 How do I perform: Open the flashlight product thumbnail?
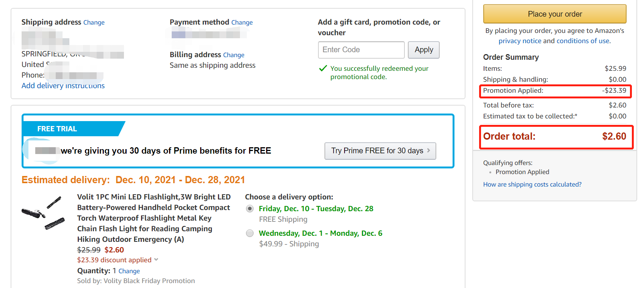[43, 213]
